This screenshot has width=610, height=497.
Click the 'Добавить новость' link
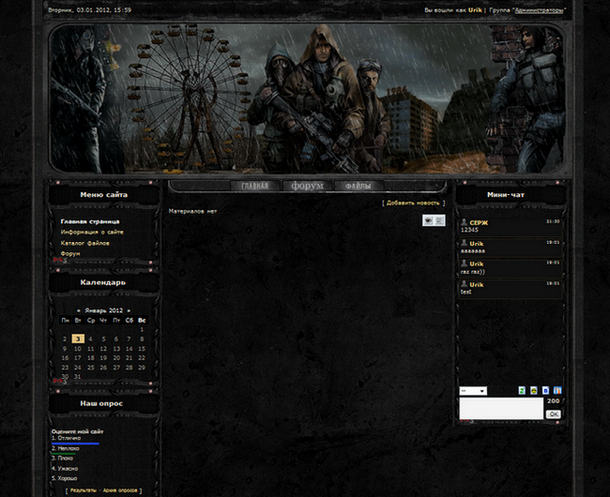coord(413,203)
